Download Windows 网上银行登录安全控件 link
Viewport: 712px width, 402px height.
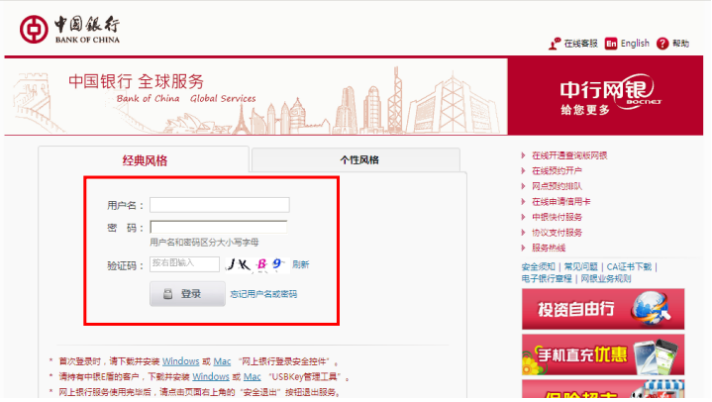[181, 362]
